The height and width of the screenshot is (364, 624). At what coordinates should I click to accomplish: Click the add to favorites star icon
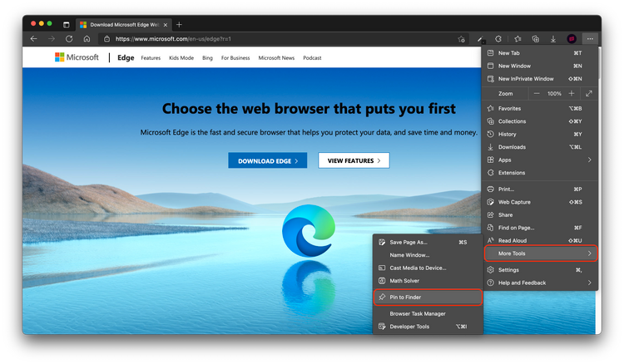pos(462,39)
